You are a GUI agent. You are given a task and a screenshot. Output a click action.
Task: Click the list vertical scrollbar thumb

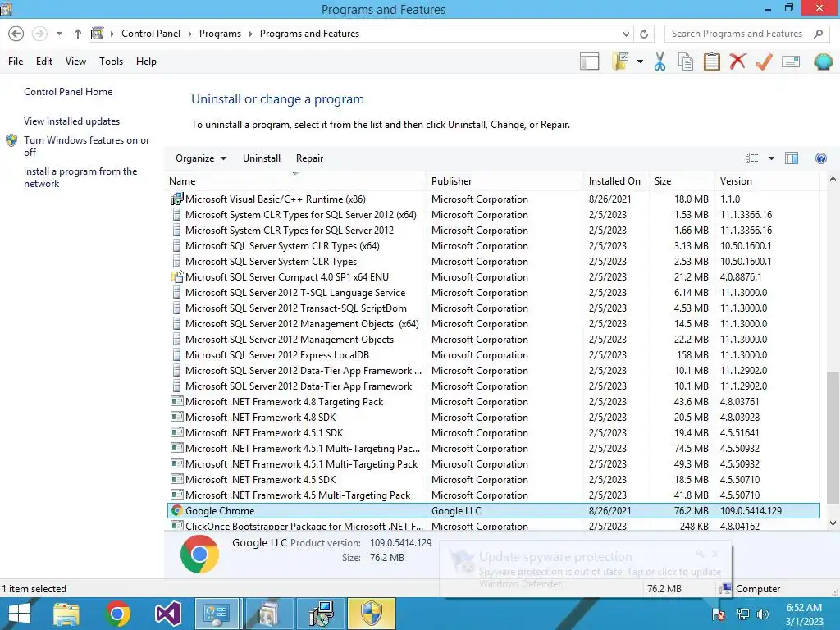[833, 438]
